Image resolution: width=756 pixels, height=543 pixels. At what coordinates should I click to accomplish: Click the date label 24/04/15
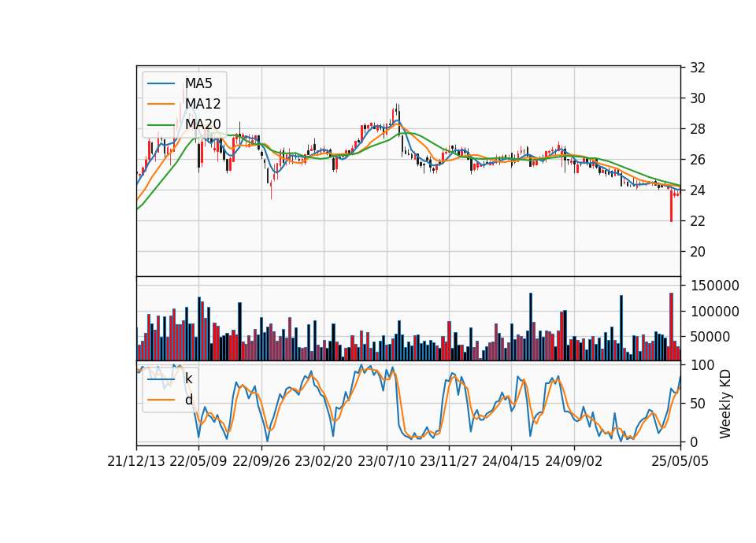[511, 461]
